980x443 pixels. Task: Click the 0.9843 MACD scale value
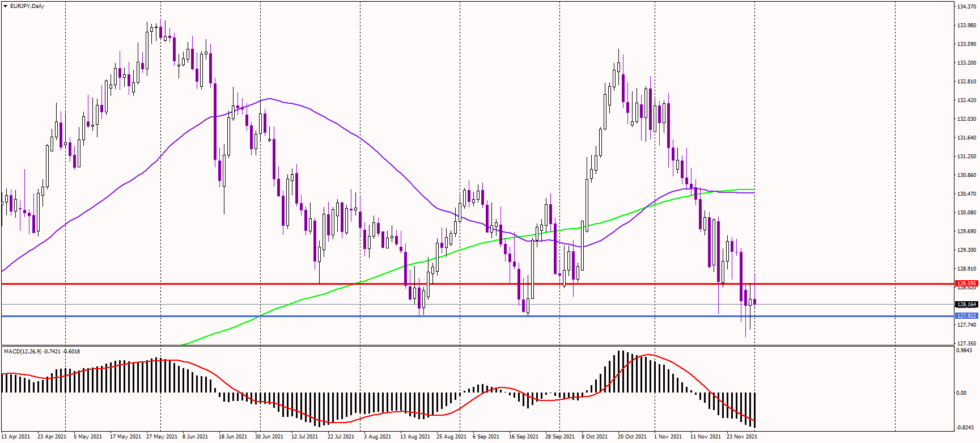pyautogui.click(x=964, y=351)
